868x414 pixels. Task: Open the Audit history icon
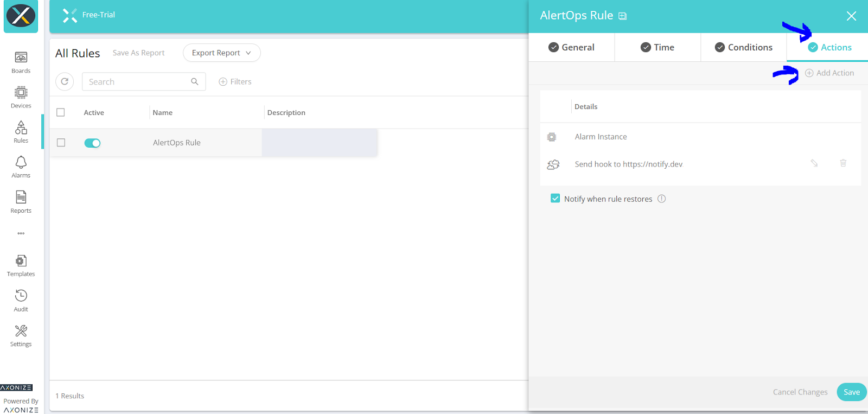coord(21,296)
